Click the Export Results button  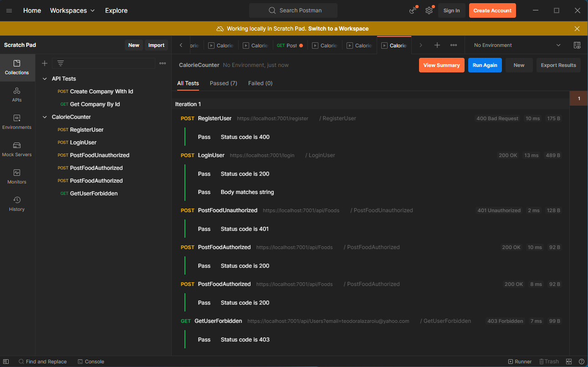[558, 65]
